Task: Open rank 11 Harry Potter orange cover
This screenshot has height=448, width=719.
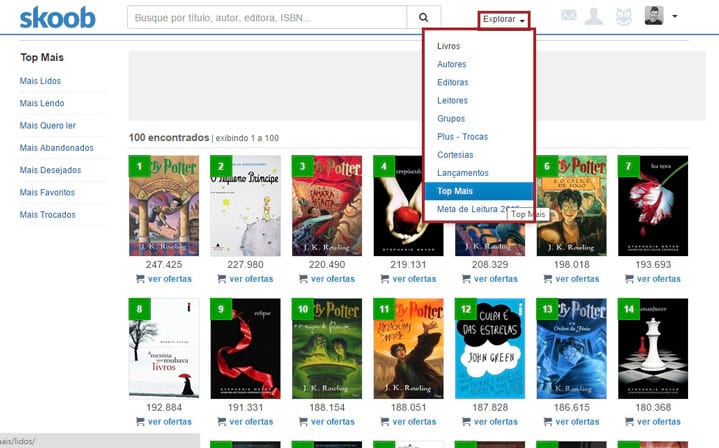Action: [408, 348]
